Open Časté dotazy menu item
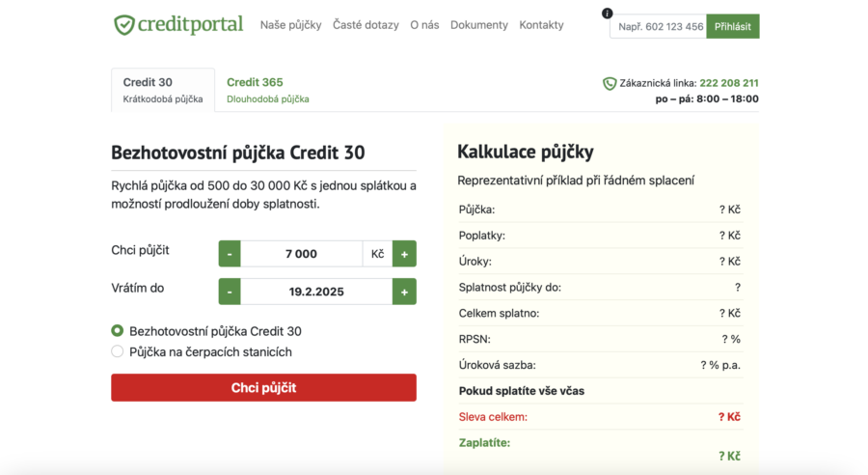868x475 pixels. point(366,25)
